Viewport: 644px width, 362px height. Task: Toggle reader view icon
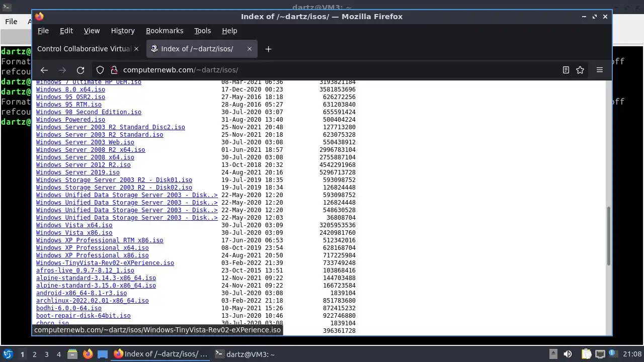pos(566,70)
